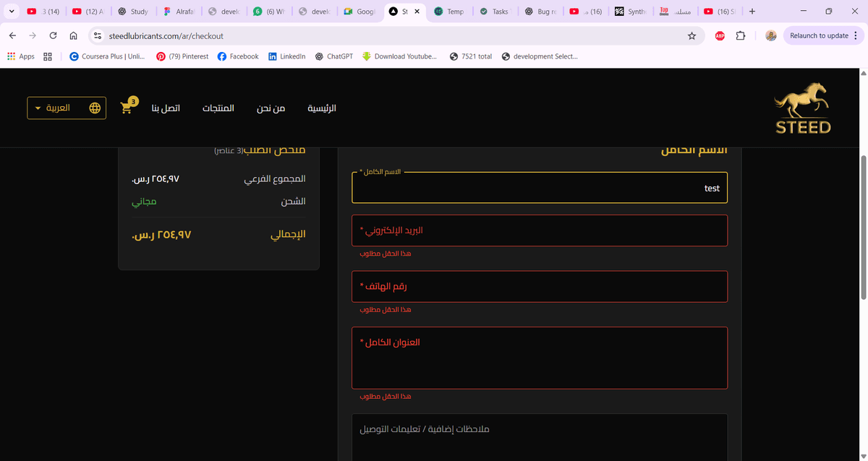
Task: Bookmark this page with star icon
Action: point(692,35)
